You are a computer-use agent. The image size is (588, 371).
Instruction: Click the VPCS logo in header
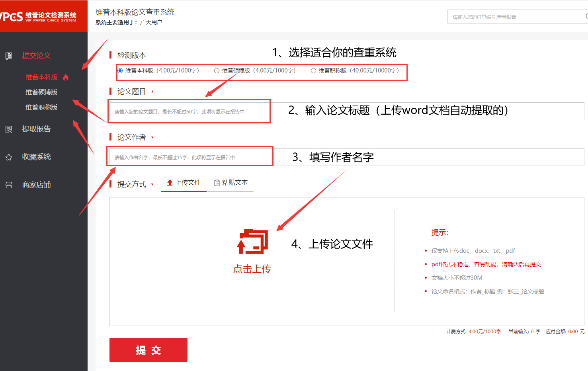39,16
